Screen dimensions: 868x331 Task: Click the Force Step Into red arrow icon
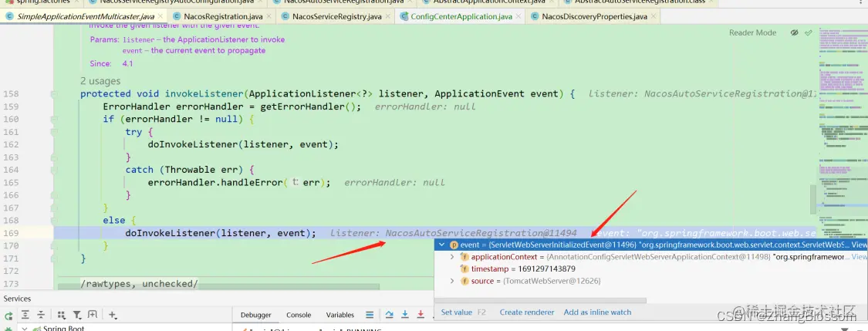coord(420,314)
